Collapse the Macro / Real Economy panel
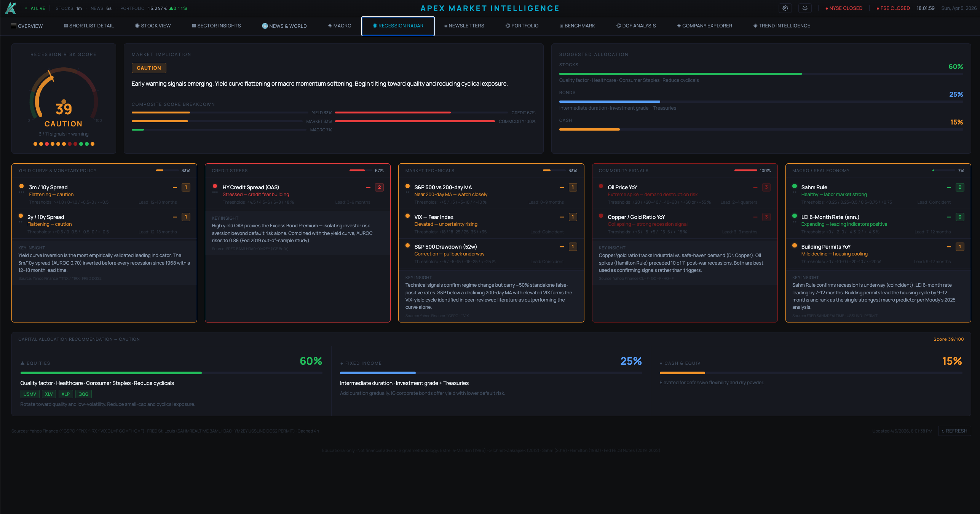The height and width of the screenshot is (514, 980). 878,171
